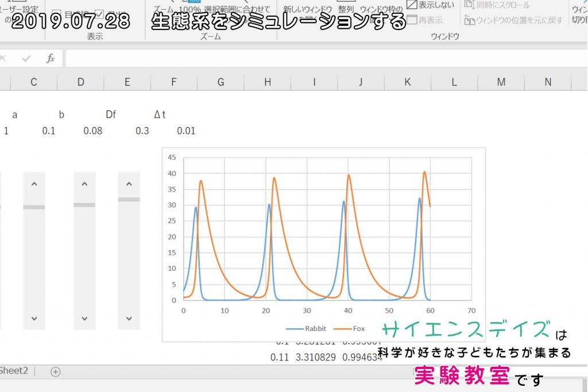Click the down arrow of column E scrollbar
The image size is (588, 392).
[x=129, y=318]
